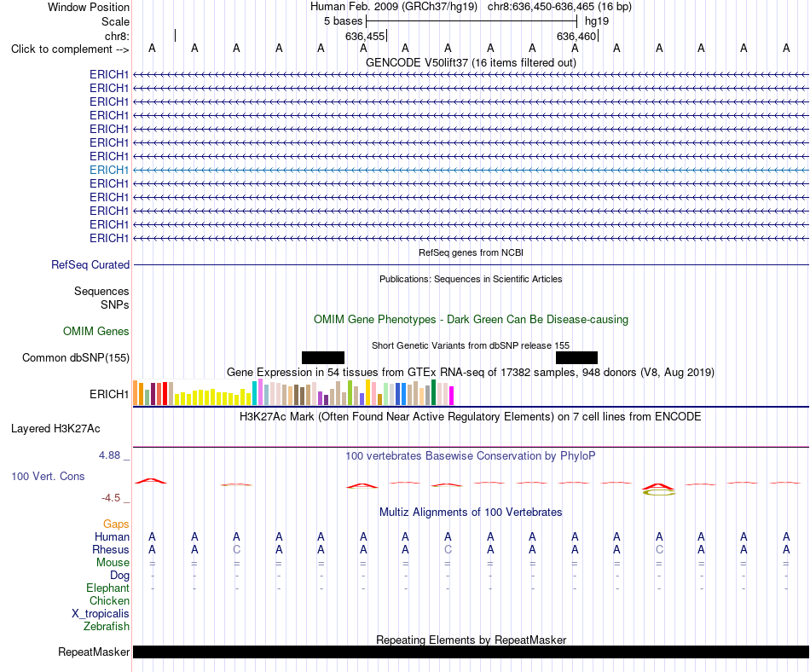
Task: Click the Rhesus species label
Action: 111,549
